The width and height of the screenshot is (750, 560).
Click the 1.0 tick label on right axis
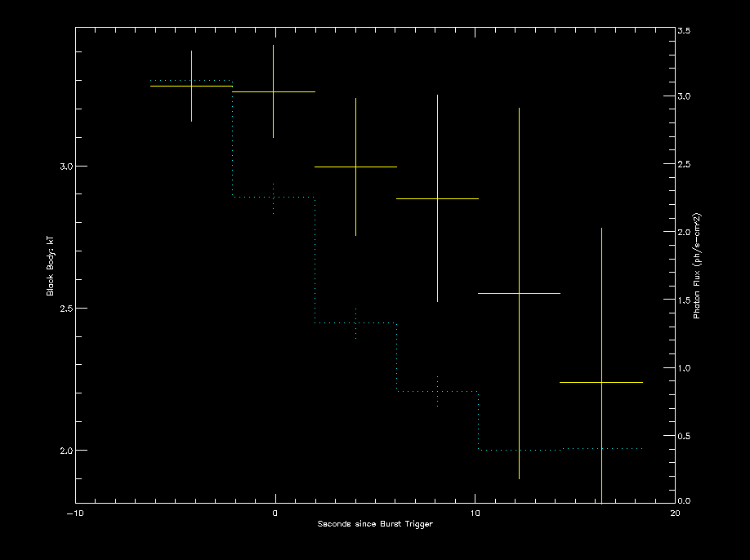[x=685, y=368]
